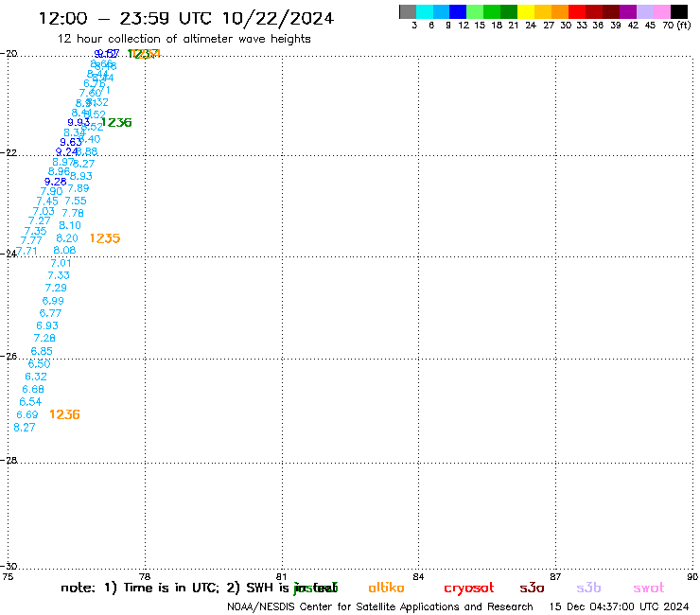This screenshot has height=615, width=700.
Task: Click the gray swatch in the color legend
Action: pos(408,11)
